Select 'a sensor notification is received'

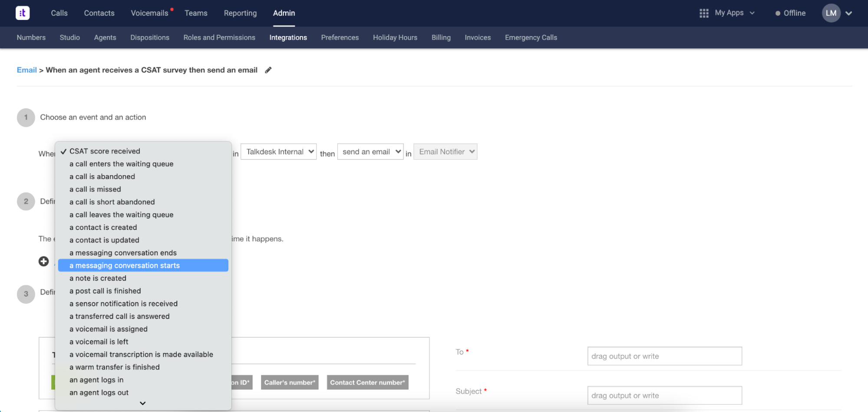point(143,303)
